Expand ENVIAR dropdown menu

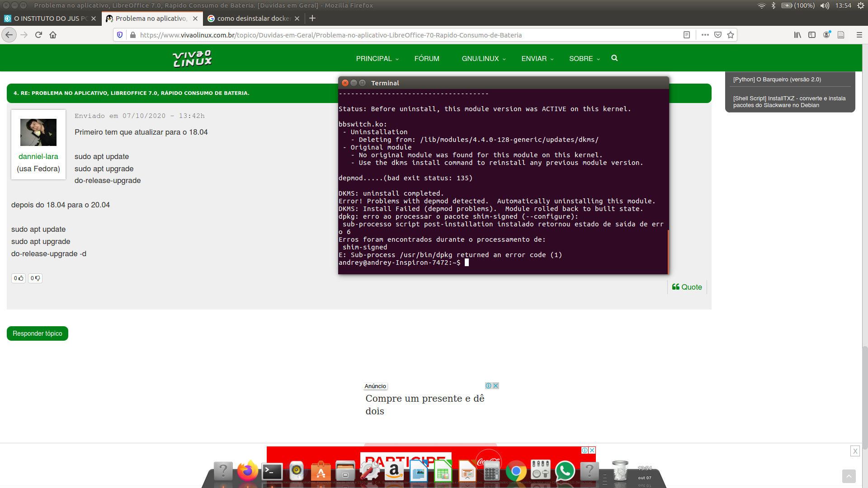pos(538,59)
